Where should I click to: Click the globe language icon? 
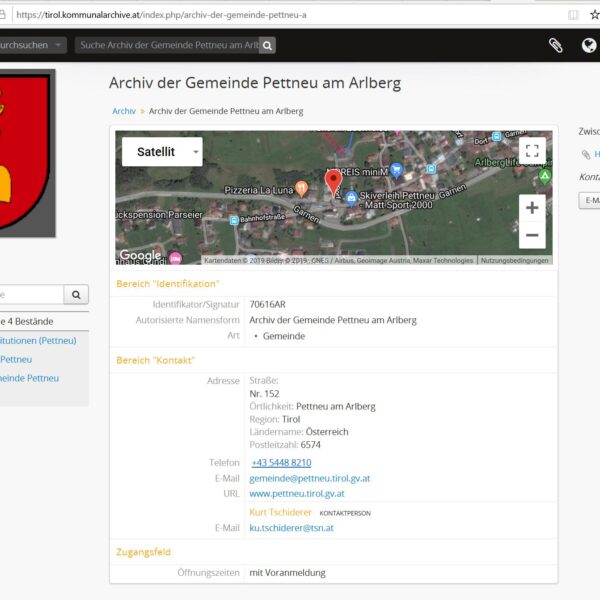[x=589, y=45]
